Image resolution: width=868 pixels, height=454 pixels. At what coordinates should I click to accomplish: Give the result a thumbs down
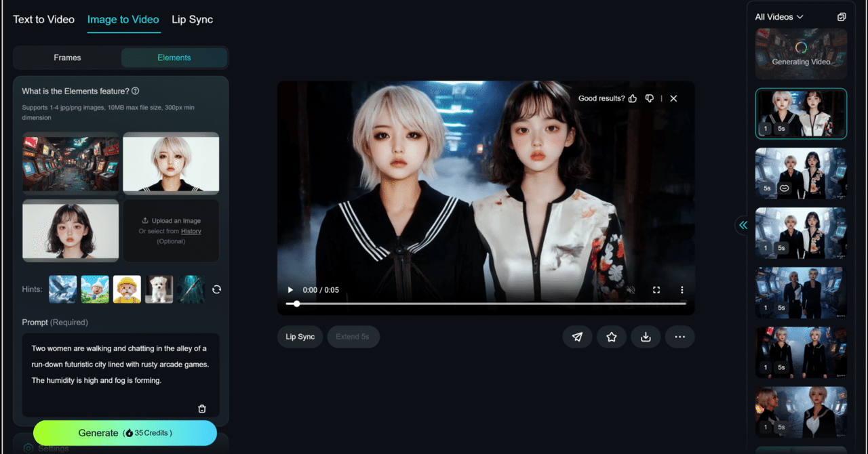coord(649,98)
